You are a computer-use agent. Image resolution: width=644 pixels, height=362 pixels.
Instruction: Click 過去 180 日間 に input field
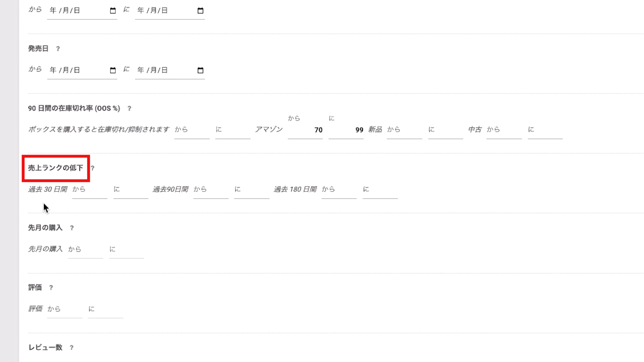click(380, 190)
